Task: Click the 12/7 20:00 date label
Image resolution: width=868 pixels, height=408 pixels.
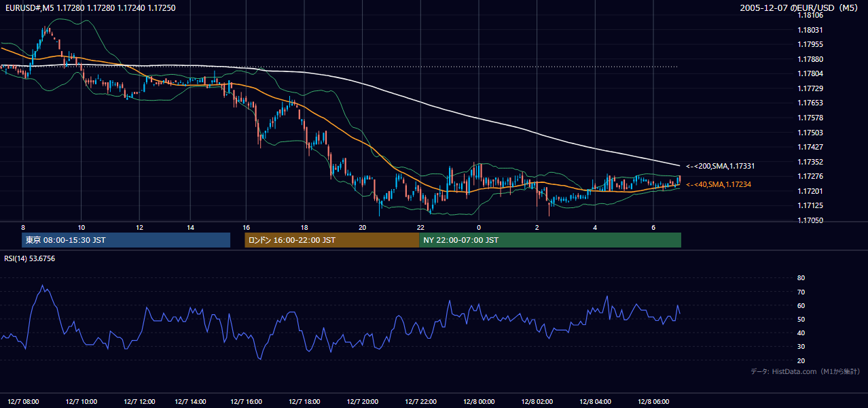Action: tap(363, 402)
